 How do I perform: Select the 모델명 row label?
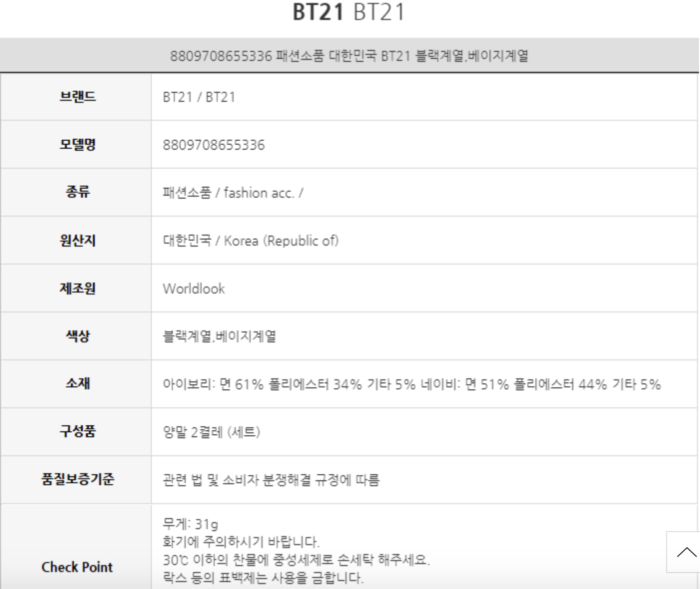(77, 145)
